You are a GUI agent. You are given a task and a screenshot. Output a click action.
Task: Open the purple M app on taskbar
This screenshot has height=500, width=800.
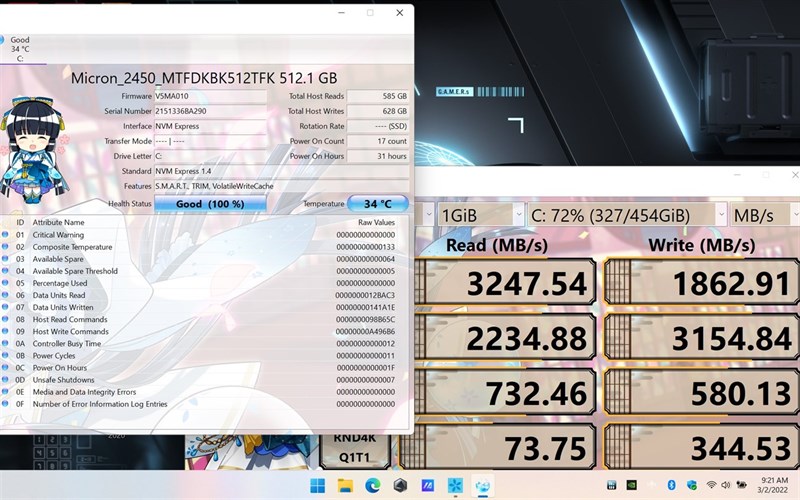pos(428,485)
